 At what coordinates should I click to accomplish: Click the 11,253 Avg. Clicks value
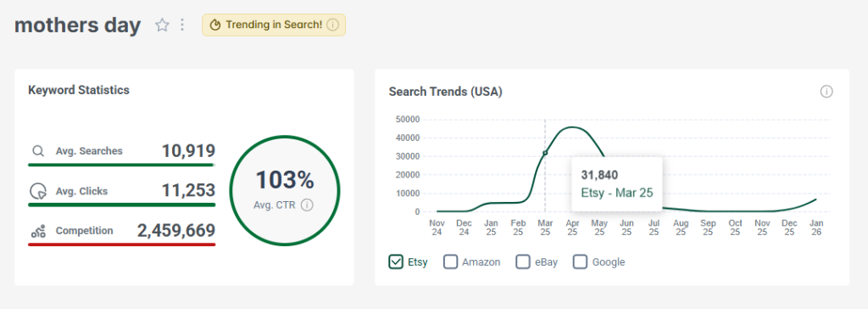coord(188,190)
